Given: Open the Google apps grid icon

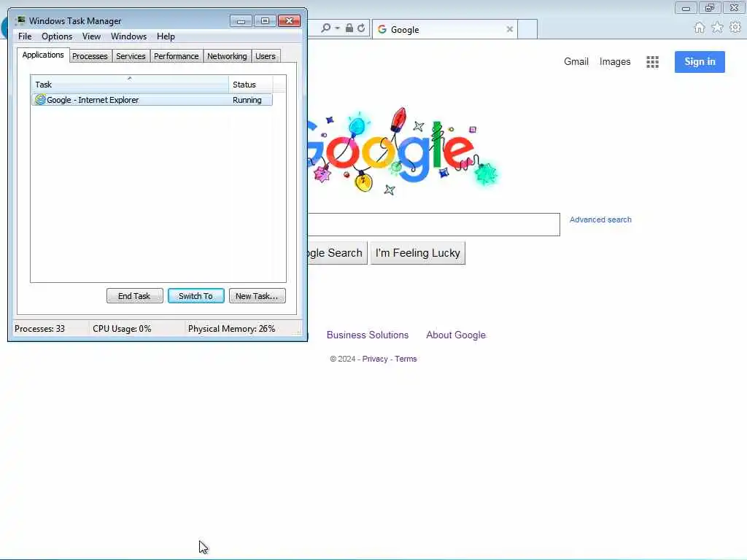Looking at the screenshot, I should point(652,62).
